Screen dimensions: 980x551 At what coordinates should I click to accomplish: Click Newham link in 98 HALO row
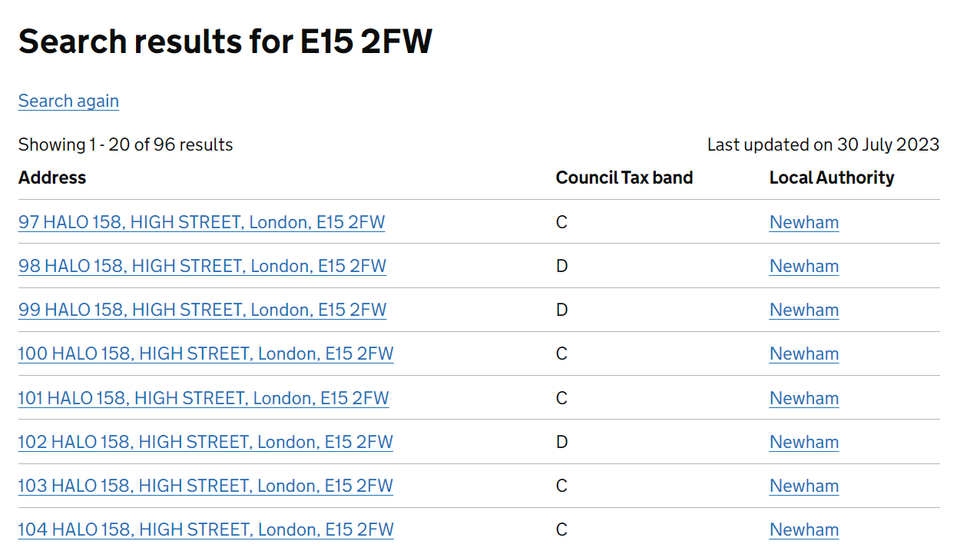click(804, 266)
